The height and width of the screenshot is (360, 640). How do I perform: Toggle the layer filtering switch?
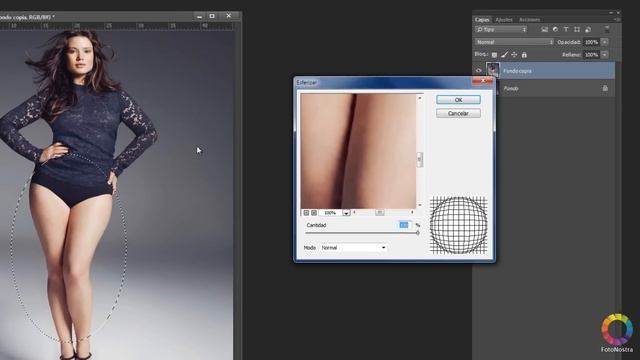[607, 29]
